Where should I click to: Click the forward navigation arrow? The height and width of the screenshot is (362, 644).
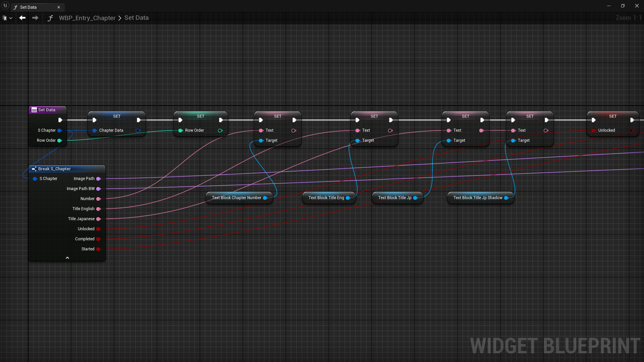(x=35, y=18)
